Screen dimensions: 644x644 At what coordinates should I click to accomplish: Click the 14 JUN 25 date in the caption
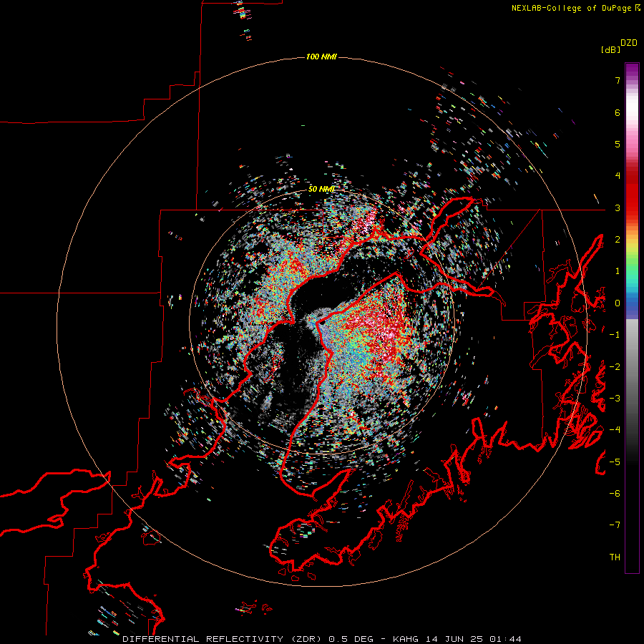(x=454, y=639)
